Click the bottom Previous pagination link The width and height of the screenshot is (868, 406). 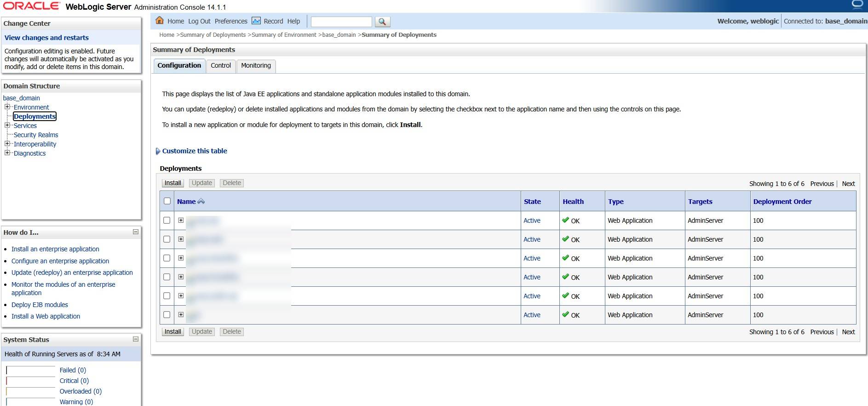[822, 332]
